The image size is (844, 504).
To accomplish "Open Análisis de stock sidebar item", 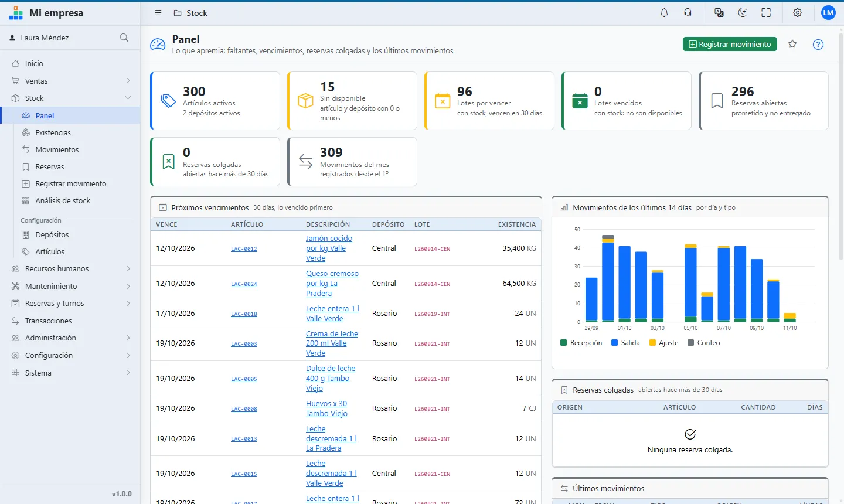I will point(63,200).
